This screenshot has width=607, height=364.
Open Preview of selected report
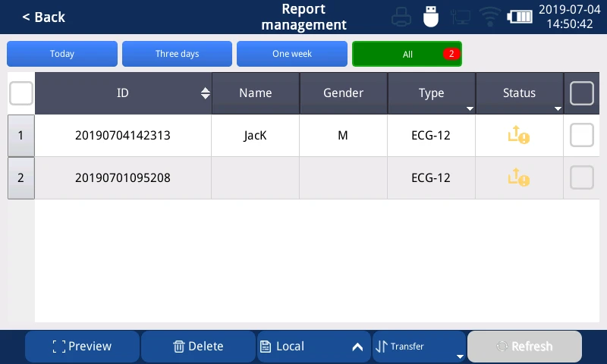(x=82, y=347)
